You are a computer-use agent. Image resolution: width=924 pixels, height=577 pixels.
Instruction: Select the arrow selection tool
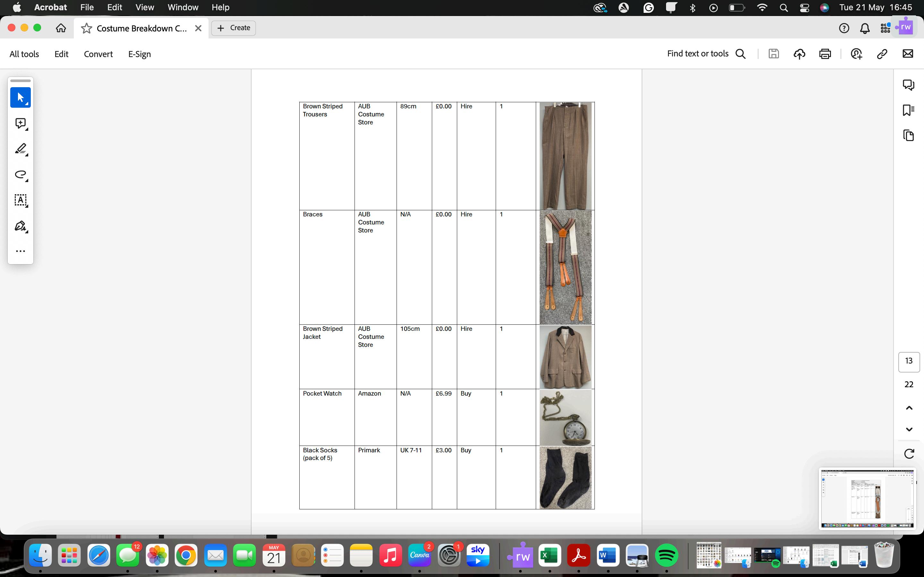(x=20, y=97)
